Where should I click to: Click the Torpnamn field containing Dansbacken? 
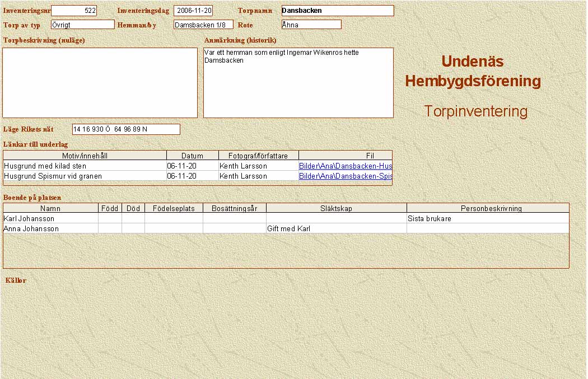click(337, 11)
